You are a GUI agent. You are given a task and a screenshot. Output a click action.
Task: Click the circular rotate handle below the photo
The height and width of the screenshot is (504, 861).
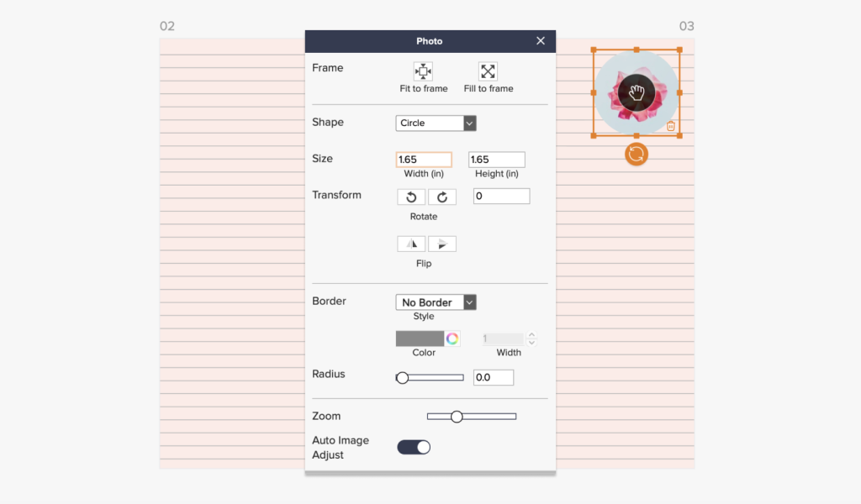click(637, 155)
